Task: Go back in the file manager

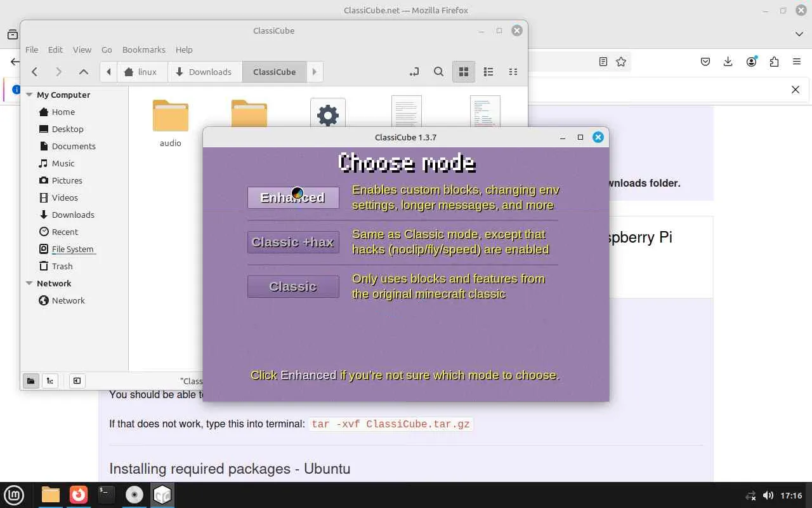Action: point(35,72)
